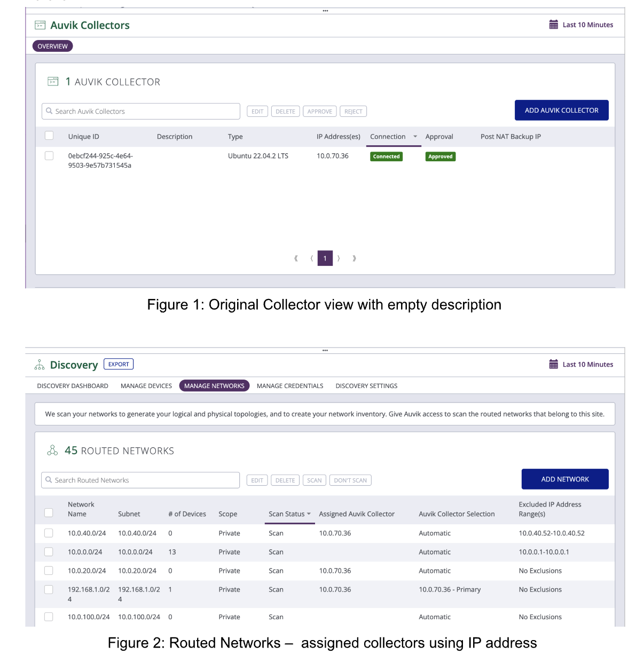Click the ellipsis handle above Auvik Collectors panel
644x663 pixels.
pos(325,11)
